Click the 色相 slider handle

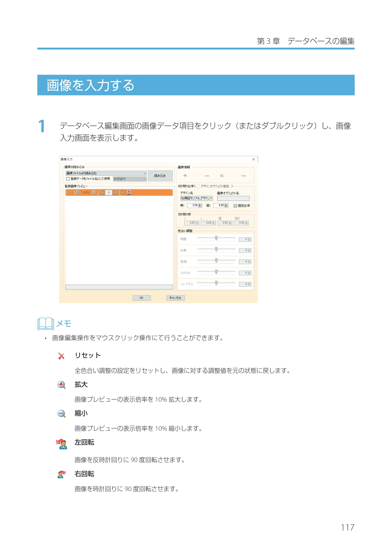(216, 261)
